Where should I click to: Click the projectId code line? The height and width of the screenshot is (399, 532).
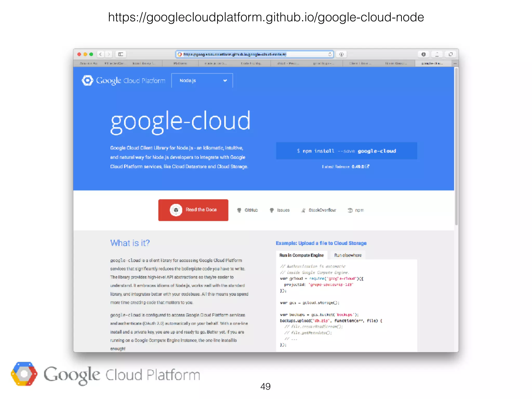318,285
